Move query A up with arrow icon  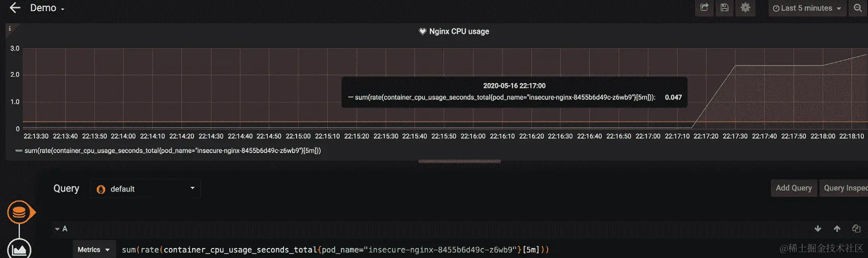(x=837, y=229)
